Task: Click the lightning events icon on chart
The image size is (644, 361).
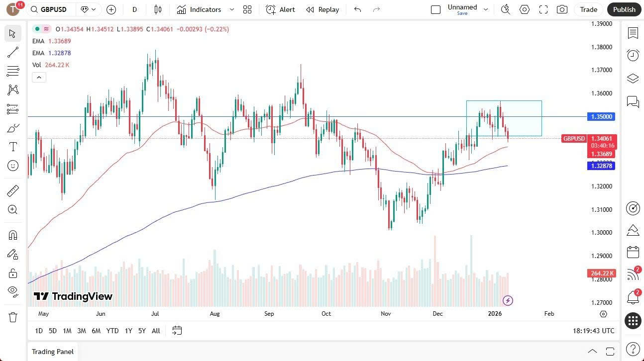Action: 508,300
